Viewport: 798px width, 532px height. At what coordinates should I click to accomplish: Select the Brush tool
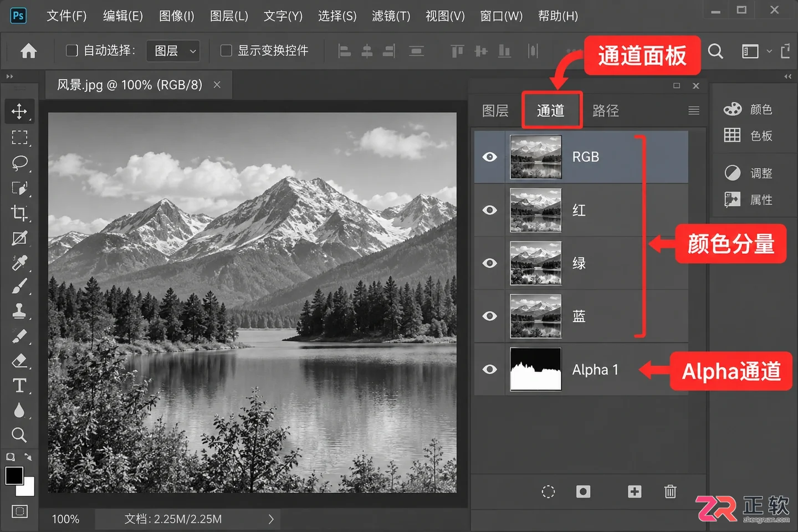click(x=19, y=287)
